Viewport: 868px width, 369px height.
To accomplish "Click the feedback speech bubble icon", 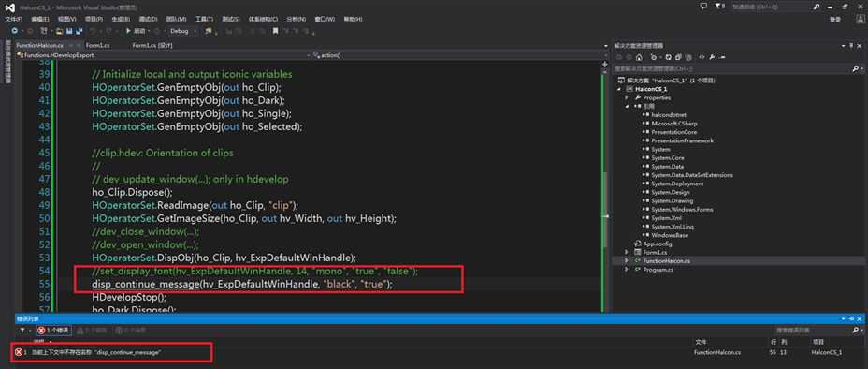I will point(703,7).
